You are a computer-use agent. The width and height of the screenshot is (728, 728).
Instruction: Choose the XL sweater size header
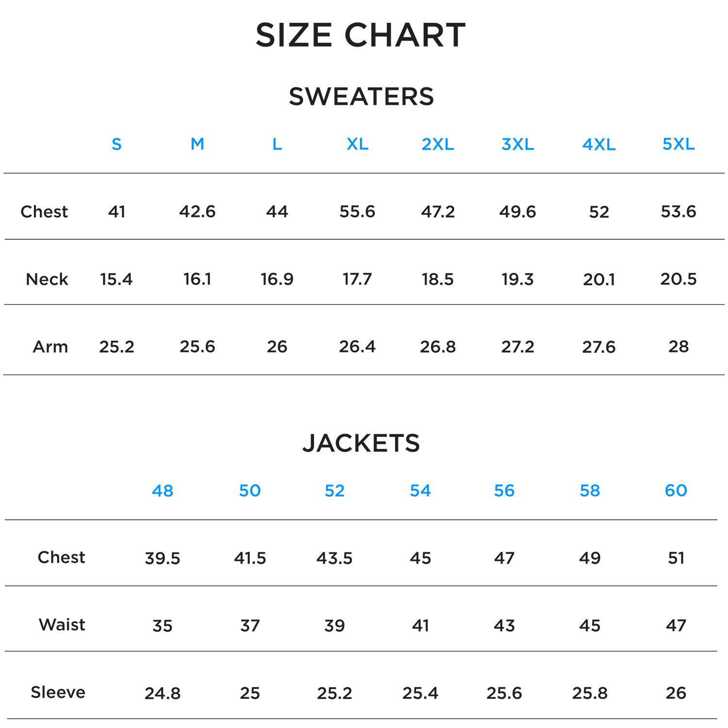coord(357,144)
